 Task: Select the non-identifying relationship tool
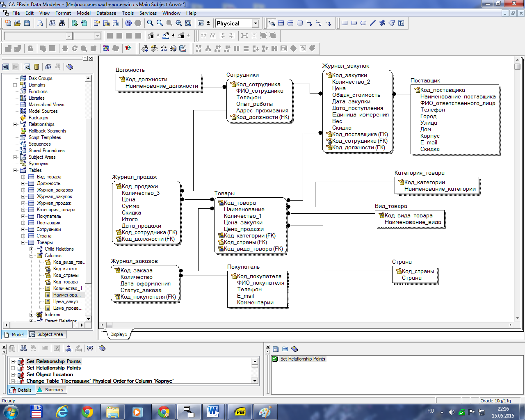(x=328, y=23)
